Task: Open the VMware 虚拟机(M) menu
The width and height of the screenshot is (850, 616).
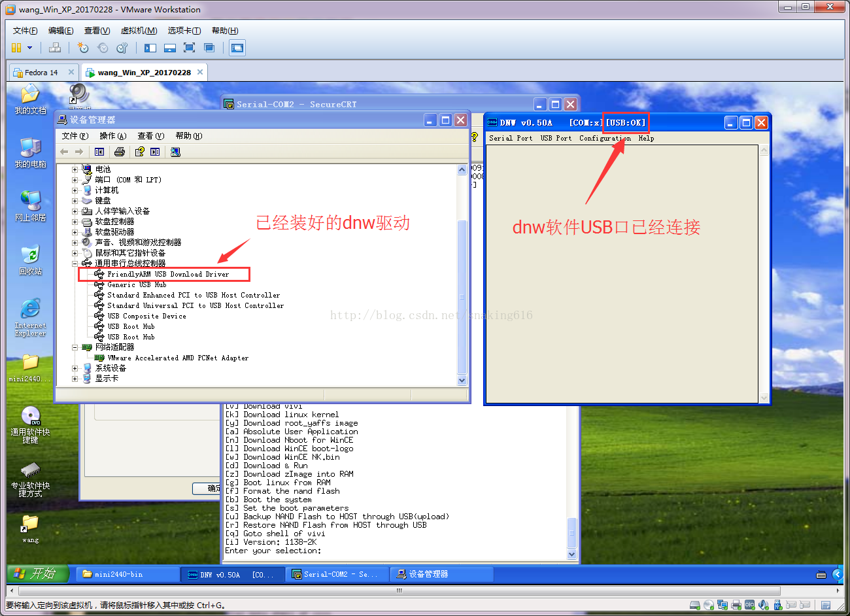Action: [x=139, y=31]
